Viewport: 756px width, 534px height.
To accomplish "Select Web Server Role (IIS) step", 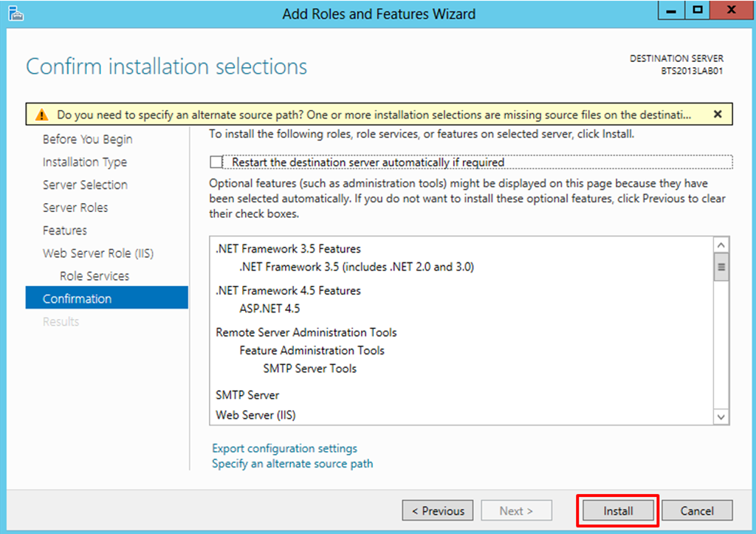I will coord(97,254).
